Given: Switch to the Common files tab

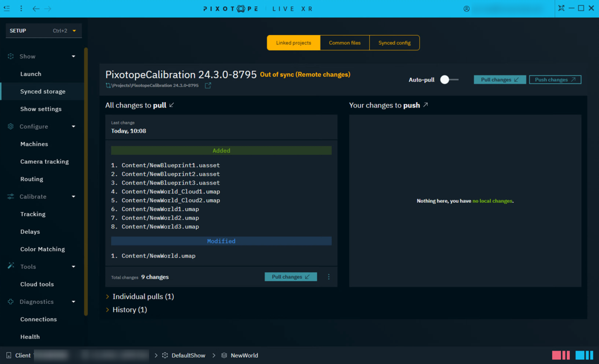Looking at the screenshot, I should tap(345, 43).
